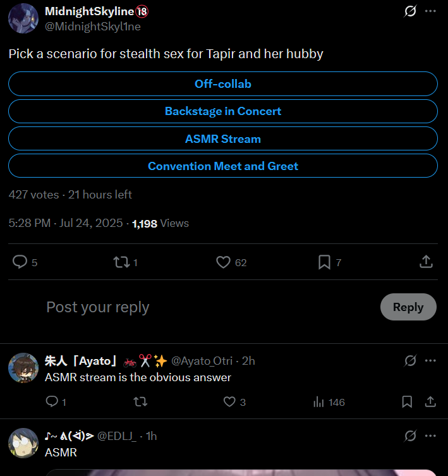448x476 pixels.
Task: Click the Post your reply field
Action: [x=190, y=307]
